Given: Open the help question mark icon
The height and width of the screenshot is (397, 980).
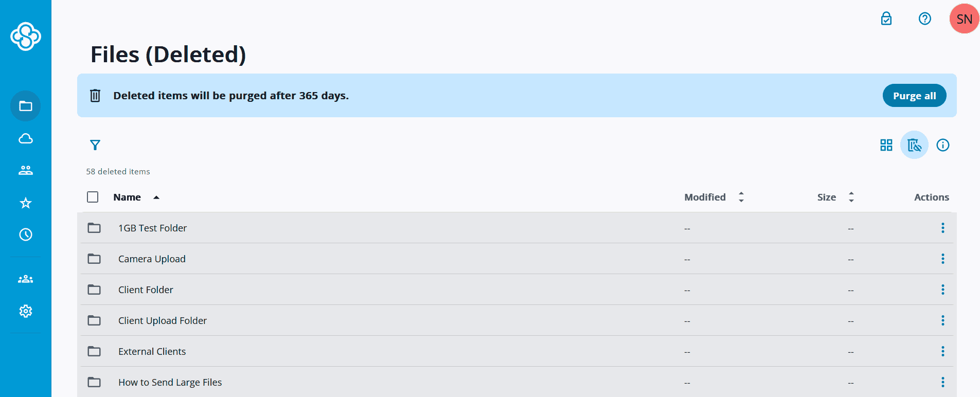Looking at the screenshot, I should coord(924,19).
